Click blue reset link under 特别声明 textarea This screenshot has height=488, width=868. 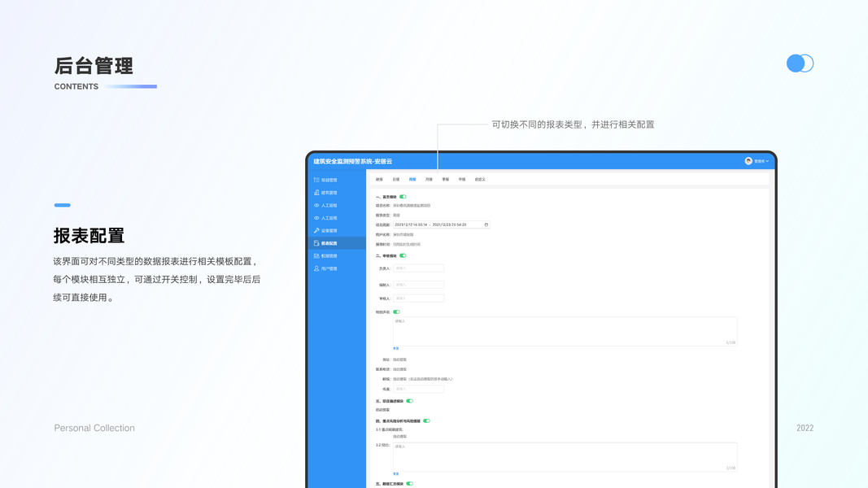click(396, 349)
